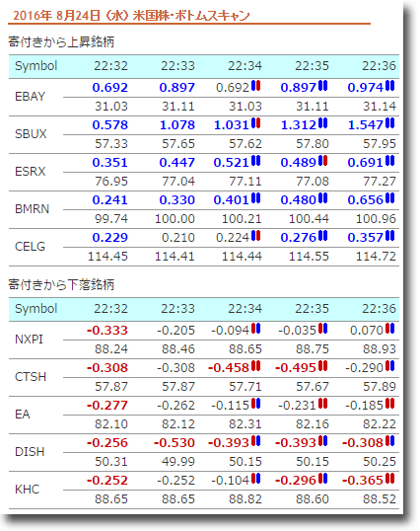Viewport: 420px width, 531px height.
Task: Click the '22:32' header in the falling stocks table
Action: coord(110,309)
